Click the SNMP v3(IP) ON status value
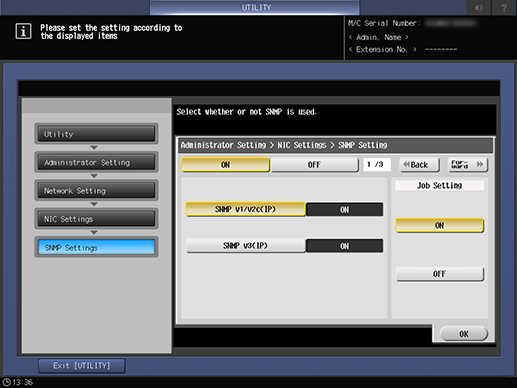The image size is (517, 388). (344, 246)
